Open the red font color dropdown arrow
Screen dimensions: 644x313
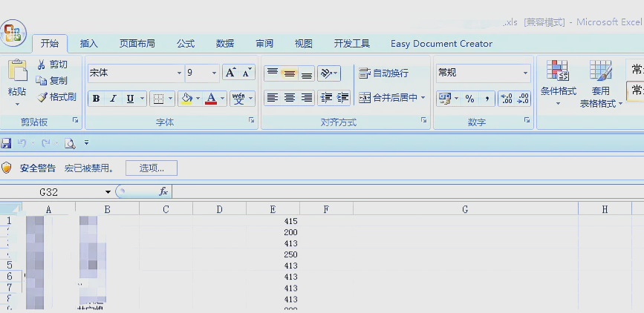[x=223, y=99]
